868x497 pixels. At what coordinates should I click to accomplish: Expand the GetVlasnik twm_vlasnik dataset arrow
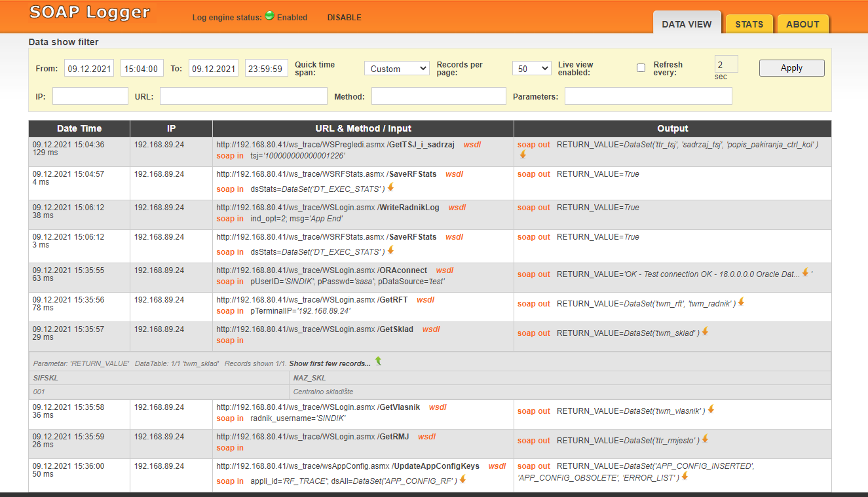(711, 409)
